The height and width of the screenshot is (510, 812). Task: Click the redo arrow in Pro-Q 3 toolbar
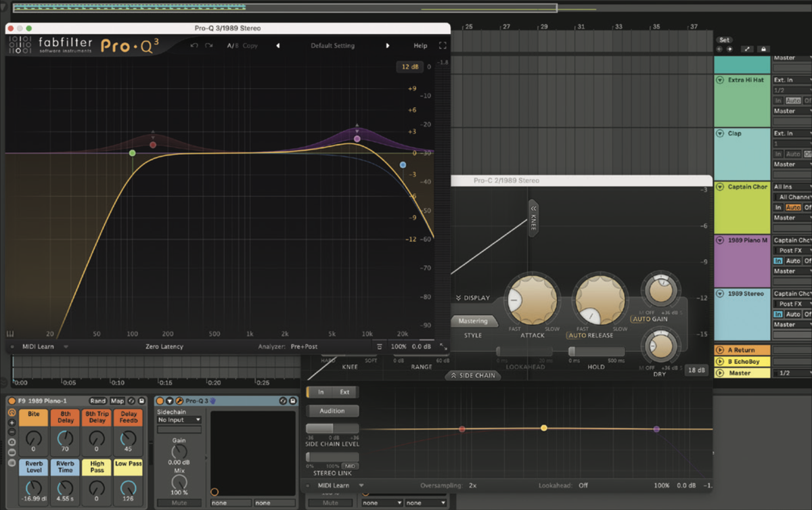(208, 46)
